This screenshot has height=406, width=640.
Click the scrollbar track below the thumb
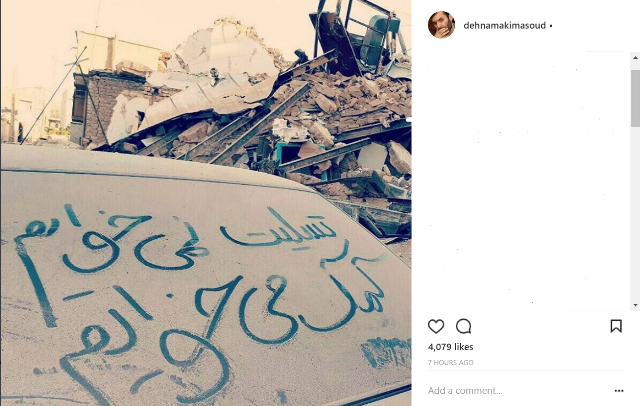(x=635, y=214)
